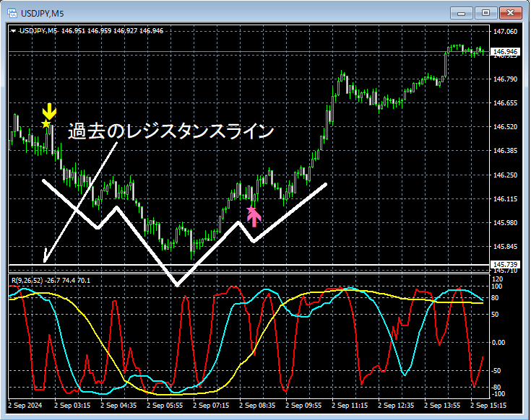Click the 2 Sep 05:55 time label
This screenshot has width=531, height=420.
point(165,405)
